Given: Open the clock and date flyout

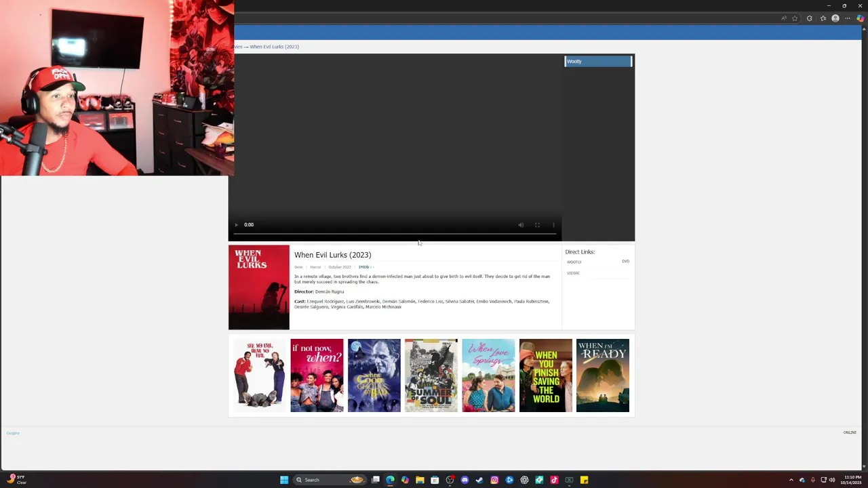Looking at the screenshot, I should (852, 480).
